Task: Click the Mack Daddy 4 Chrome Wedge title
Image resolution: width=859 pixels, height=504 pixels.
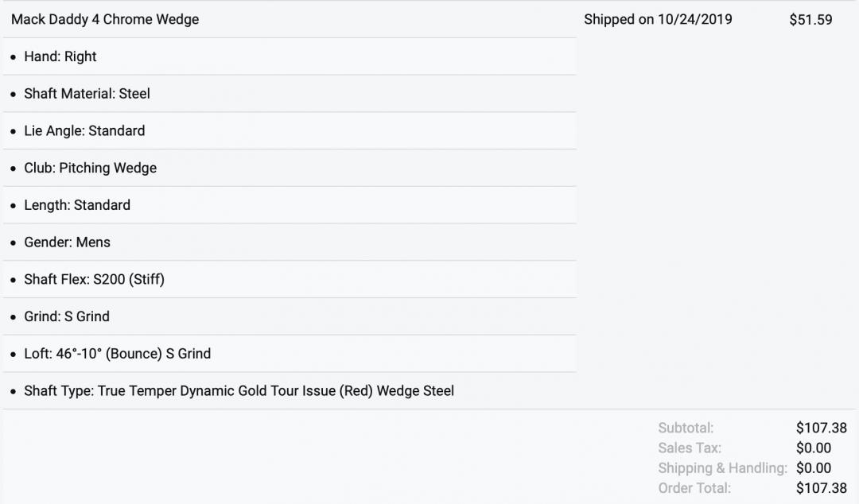Action: coord(105,20)
